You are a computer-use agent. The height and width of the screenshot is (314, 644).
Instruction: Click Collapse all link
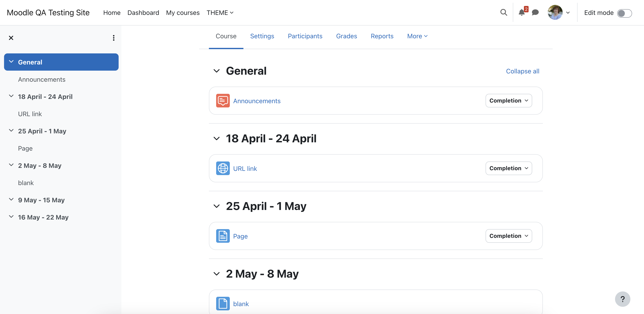[x=522, y=71]
